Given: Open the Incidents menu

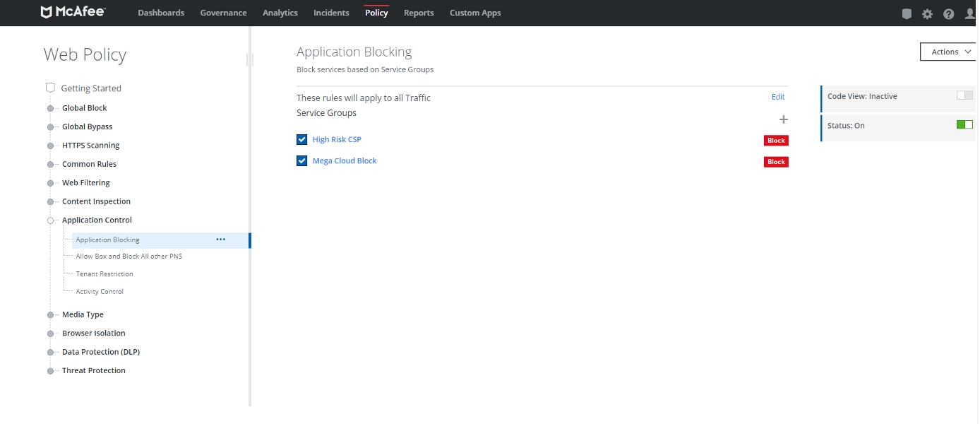Looking at the screenshot, I should [x=331, y=13].
